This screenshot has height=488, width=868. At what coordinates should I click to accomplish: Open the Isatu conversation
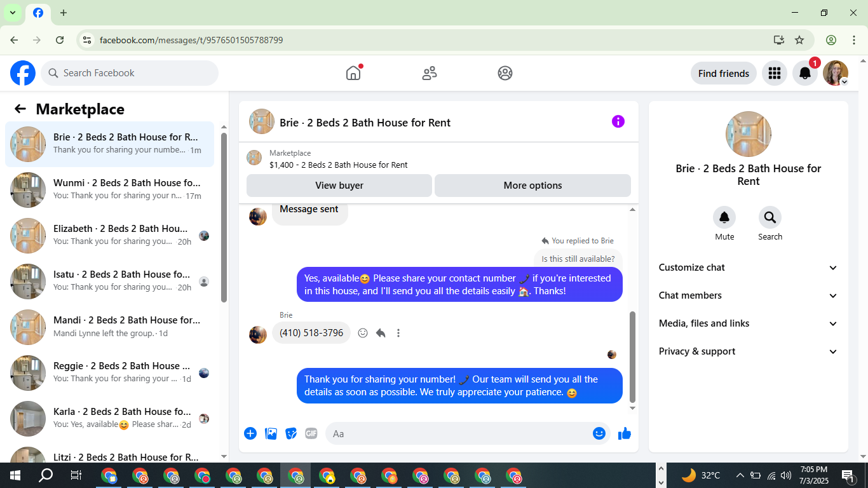tap(110, 281)
